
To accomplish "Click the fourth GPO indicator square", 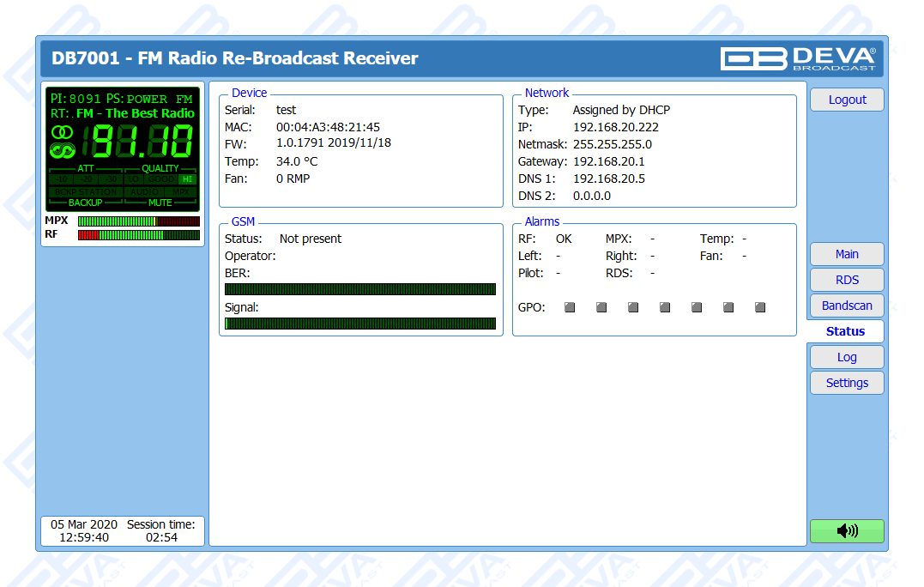I will 665,307.
